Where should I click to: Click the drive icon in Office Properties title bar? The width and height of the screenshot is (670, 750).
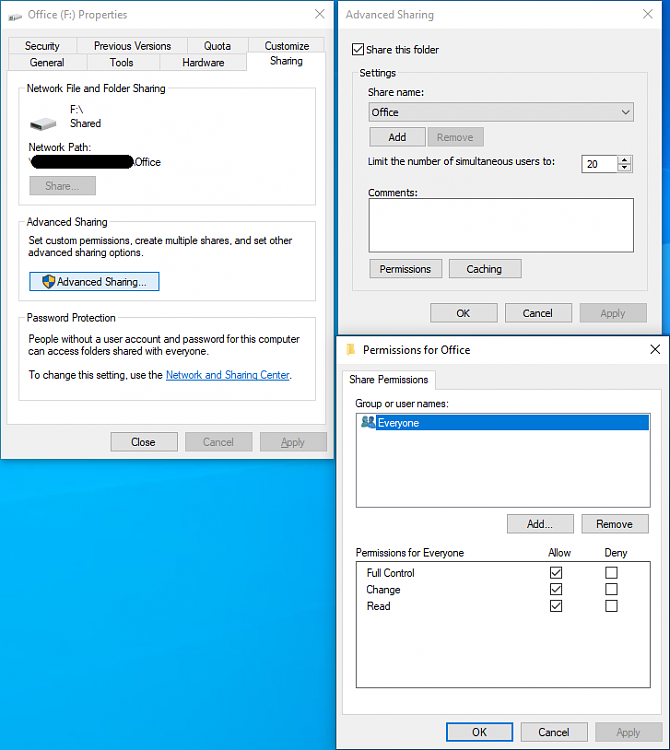point(15,16)
